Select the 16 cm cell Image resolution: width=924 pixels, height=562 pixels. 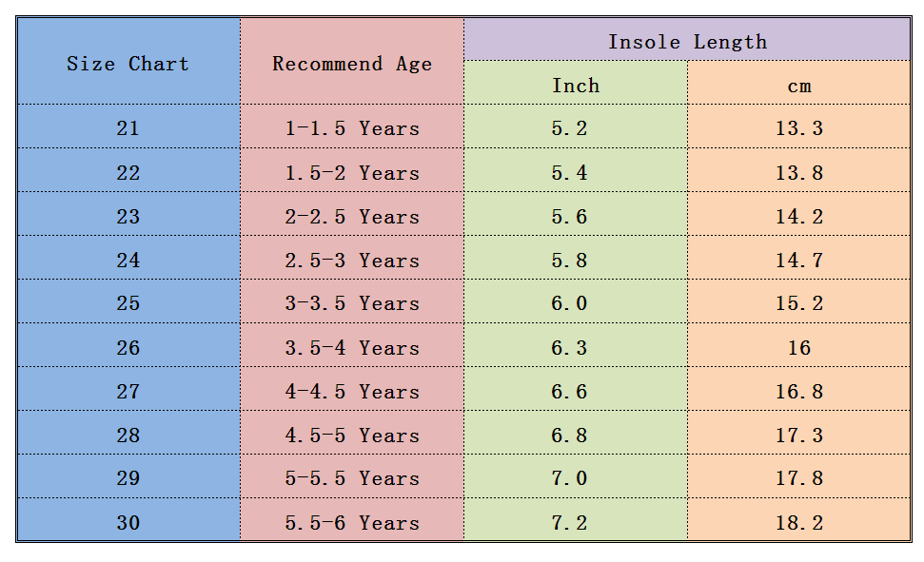[x=799, y=348]
